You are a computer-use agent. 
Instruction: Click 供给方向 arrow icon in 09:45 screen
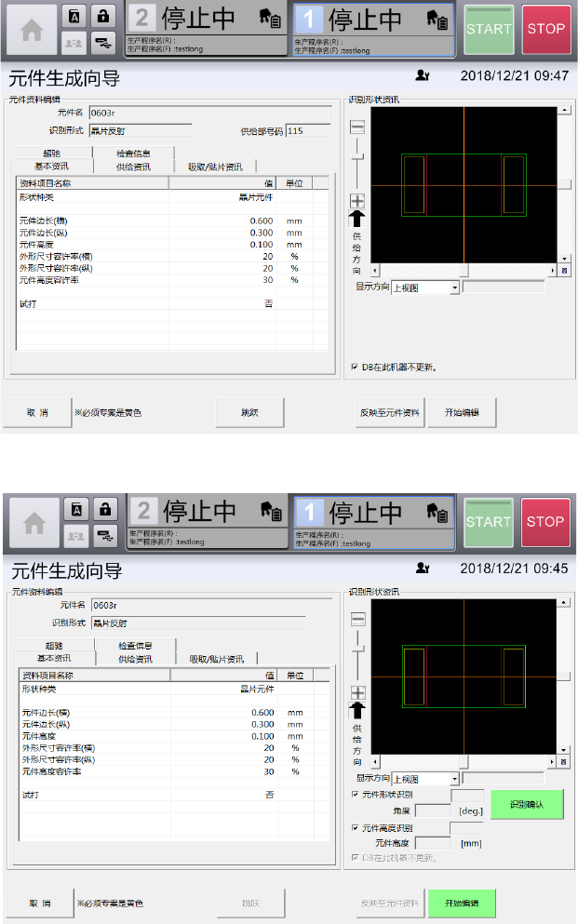(357, 711)
